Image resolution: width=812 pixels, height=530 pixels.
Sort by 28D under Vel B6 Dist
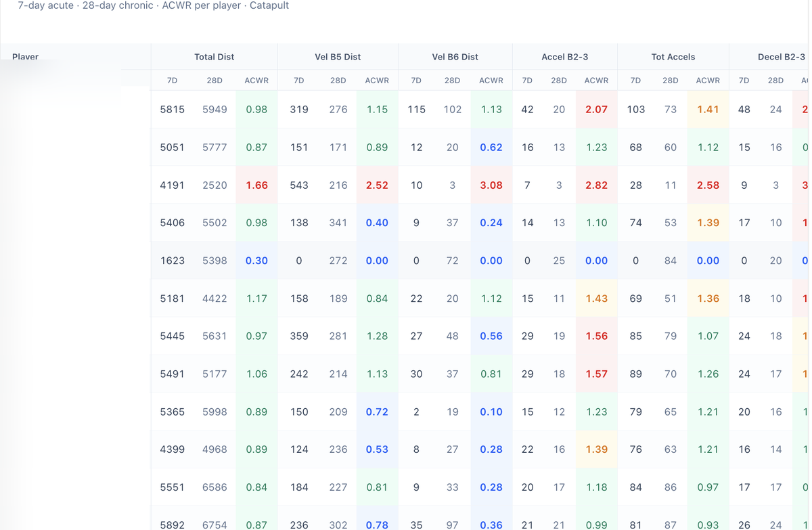tap(452, 80)
